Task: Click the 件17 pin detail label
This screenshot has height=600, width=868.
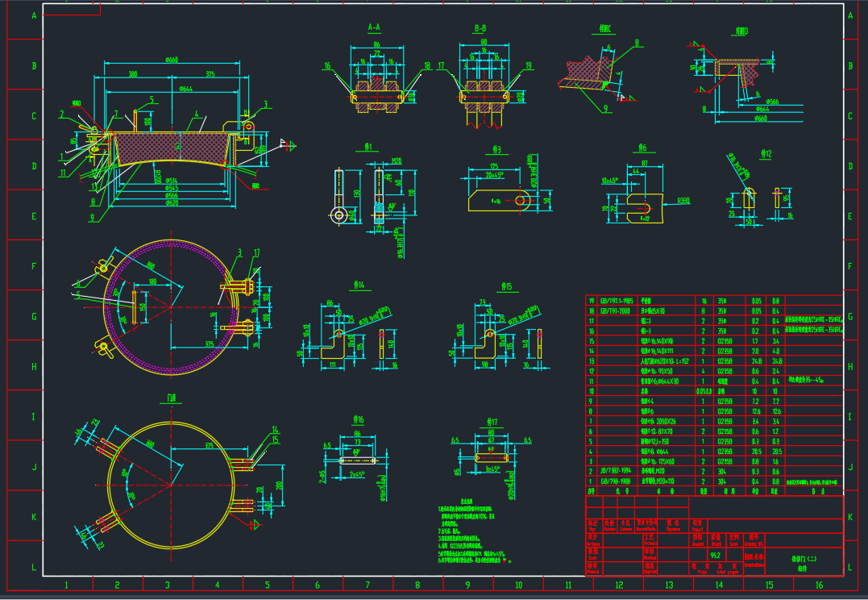Action: point(492,422)
